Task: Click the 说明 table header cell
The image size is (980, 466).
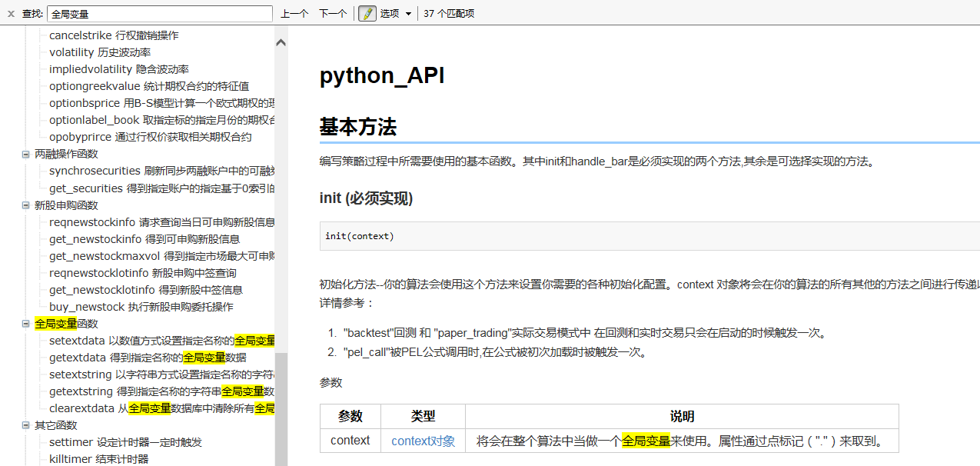Action: (x=682, y=416)
